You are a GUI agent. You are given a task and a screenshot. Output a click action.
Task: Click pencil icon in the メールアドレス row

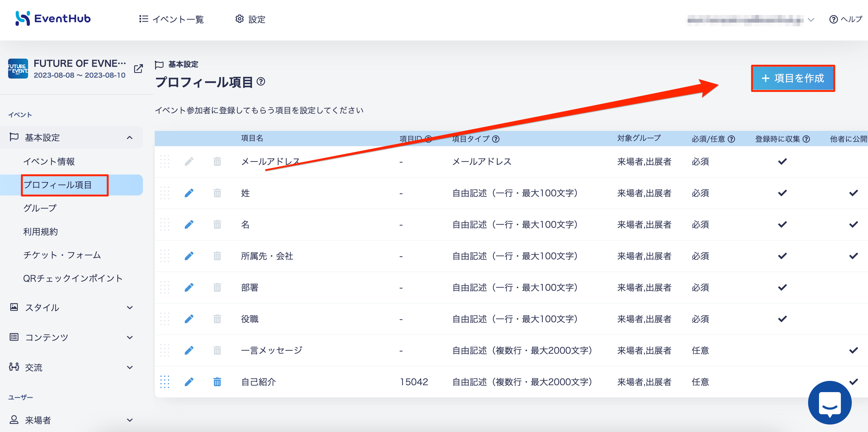click(x=189, y=162)
